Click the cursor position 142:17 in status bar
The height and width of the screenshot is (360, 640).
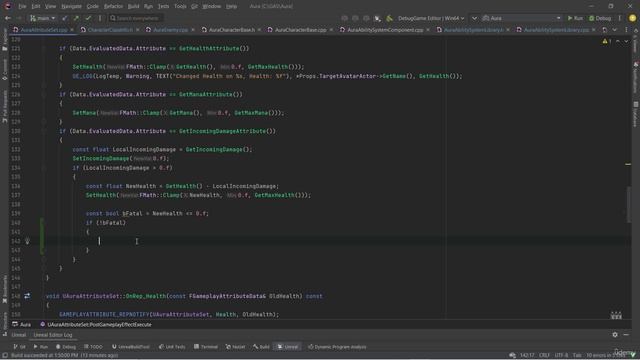click(527, 355)
